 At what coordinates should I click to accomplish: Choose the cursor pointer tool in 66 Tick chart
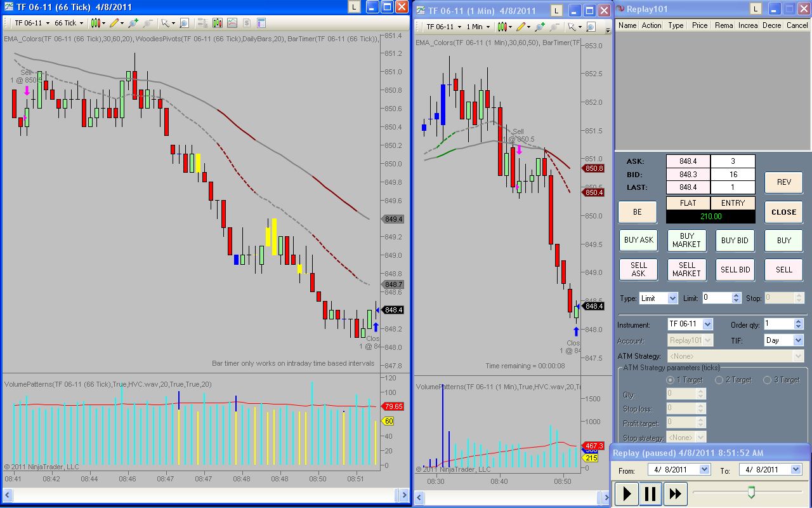point(167,23)
